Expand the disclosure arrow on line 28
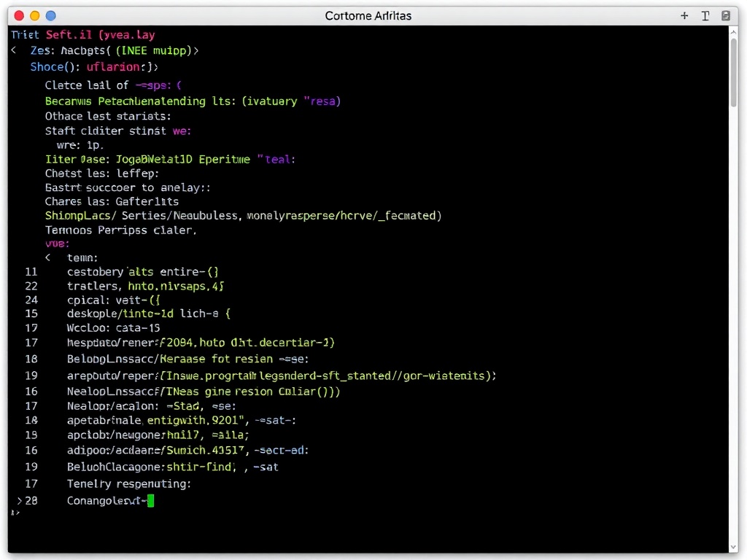Viewport: 747px width, 560px height. pos(19,501)
